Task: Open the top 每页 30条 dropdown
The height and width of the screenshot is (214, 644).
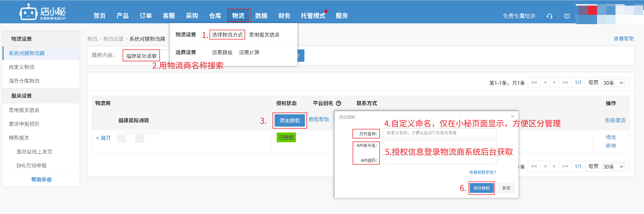Action: pos(613,83)
